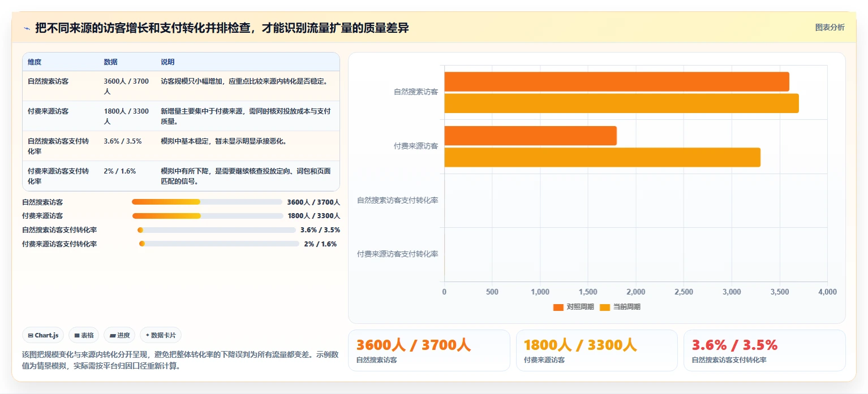Click the chart y-axis label 付费来源访客
The image size is (868, 394).
416,146
